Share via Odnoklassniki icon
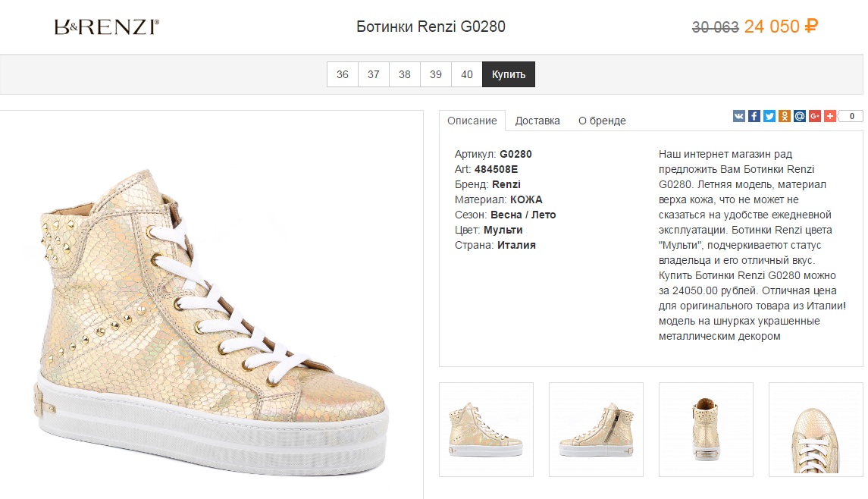 (785, 116)
